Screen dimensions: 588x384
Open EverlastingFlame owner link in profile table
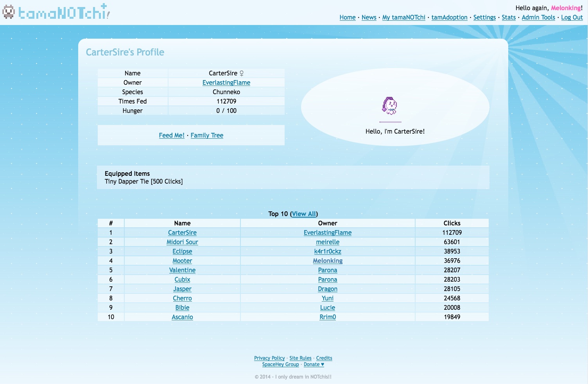226,83
